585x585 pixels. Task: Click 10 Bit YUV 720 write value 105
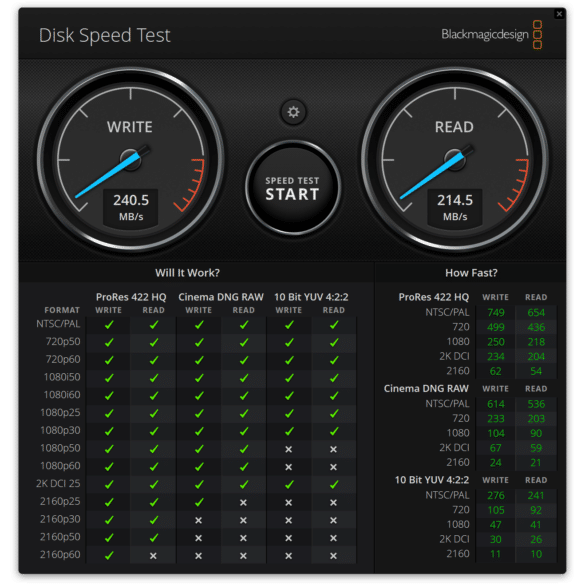(496, 510)
